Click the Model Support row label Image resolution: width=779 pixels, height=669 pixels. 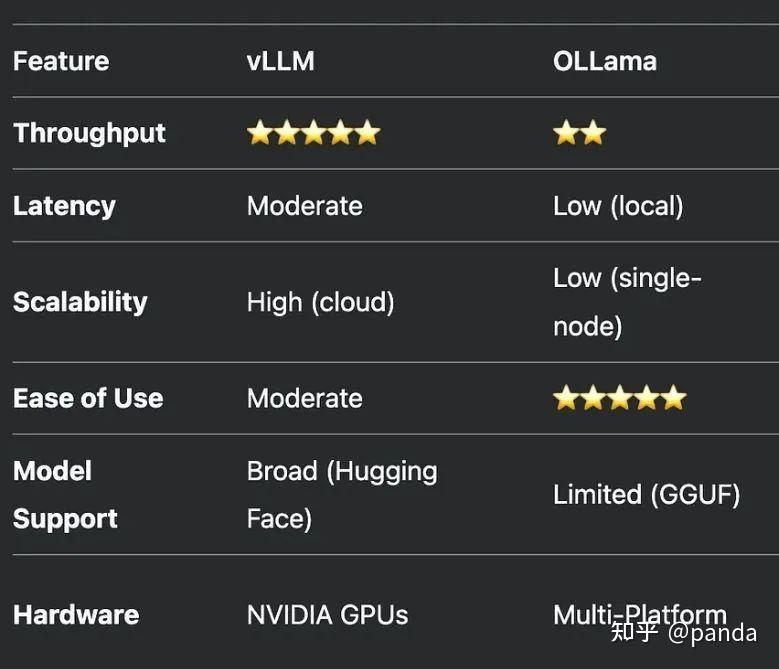[x=65, y=495]
